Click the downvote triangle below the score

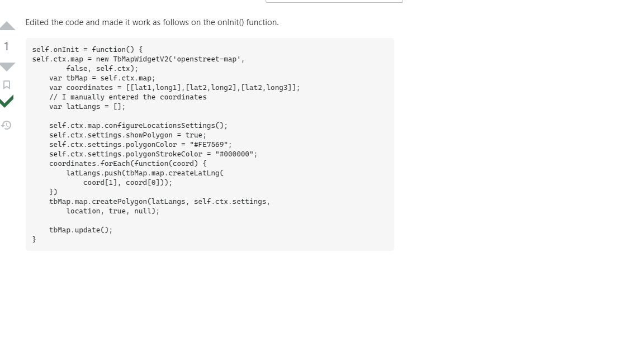pyautogui.click(x=7, y=67)
